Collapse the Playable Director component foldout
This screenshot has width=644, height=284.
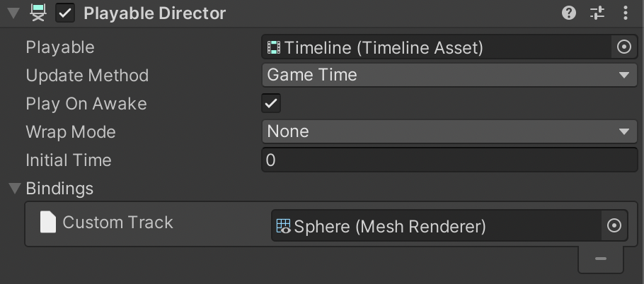(x=13, y=13)
